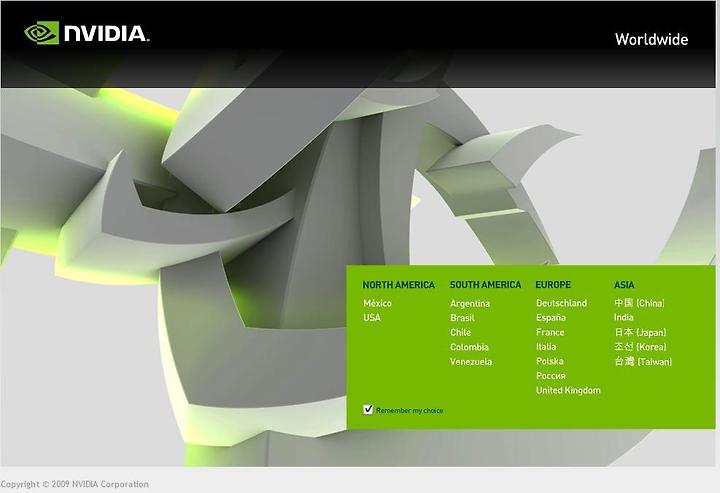Select 台灣 (Taiwan) under Asia
Viewport: 720px width, 493px height.
(643, 361)
